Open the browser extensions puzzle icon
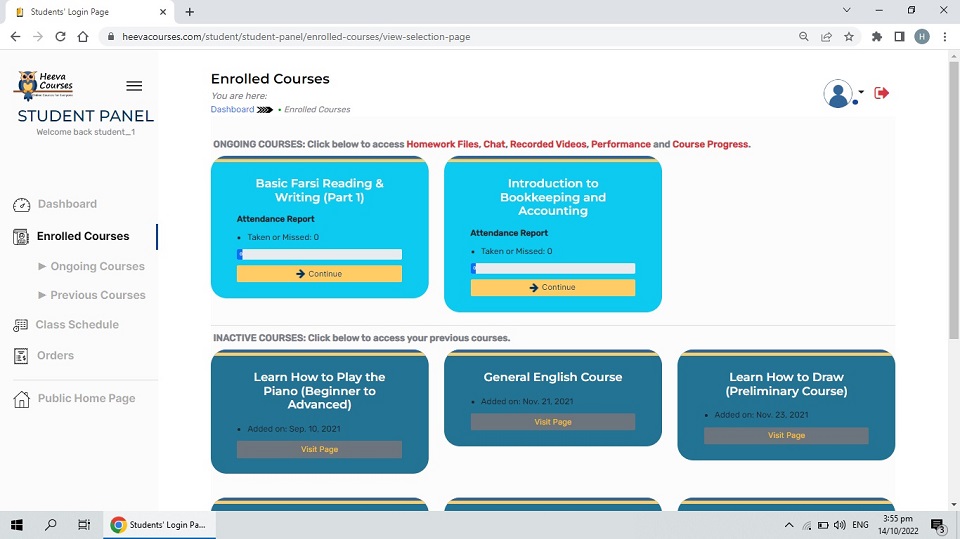The width and height of the screenshot is (960, 539). [877, 37]
